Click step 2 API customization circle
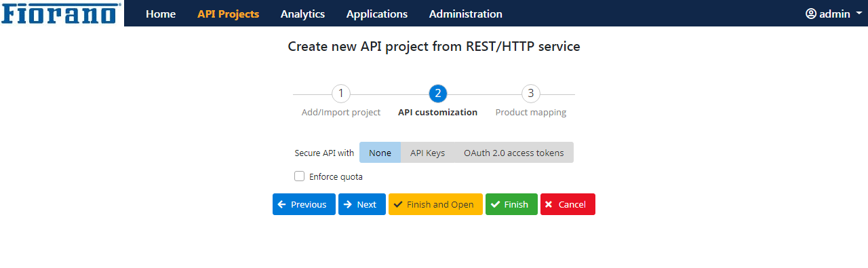 438,94
